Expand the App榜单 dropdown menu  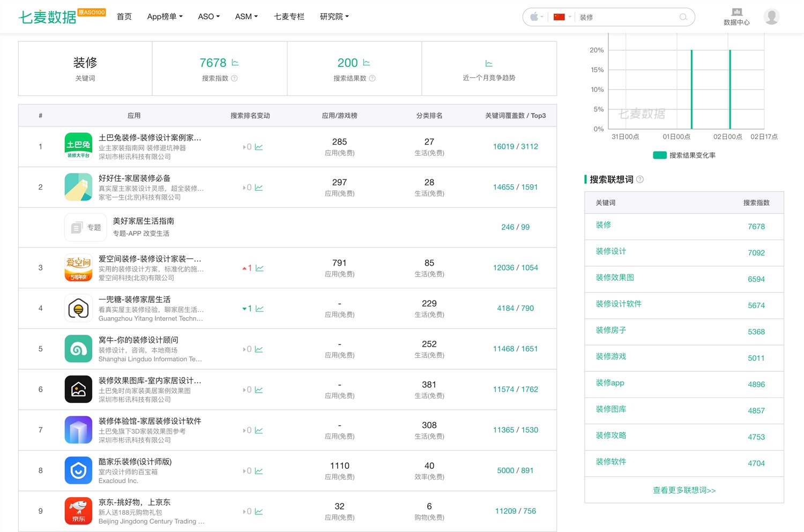165,17
